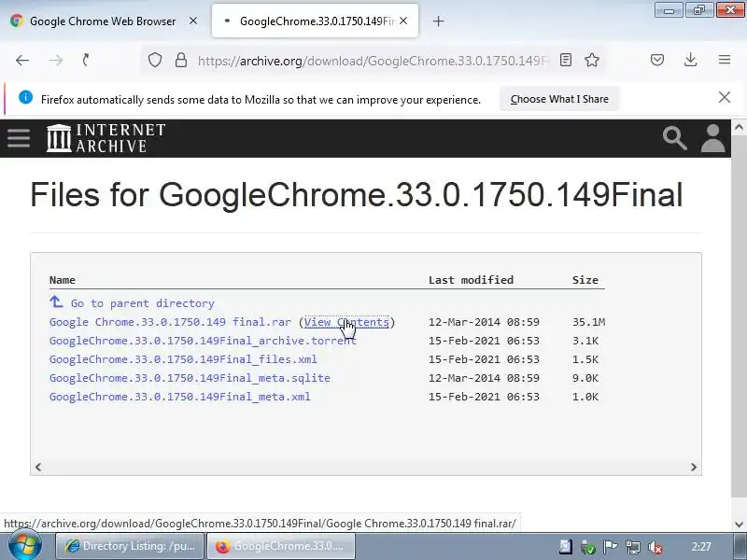Viewport: 747px width, 560px height.
Task: Select Firefox GoogleChrome.33.0 taskbar button
Action: coord(281,546)
